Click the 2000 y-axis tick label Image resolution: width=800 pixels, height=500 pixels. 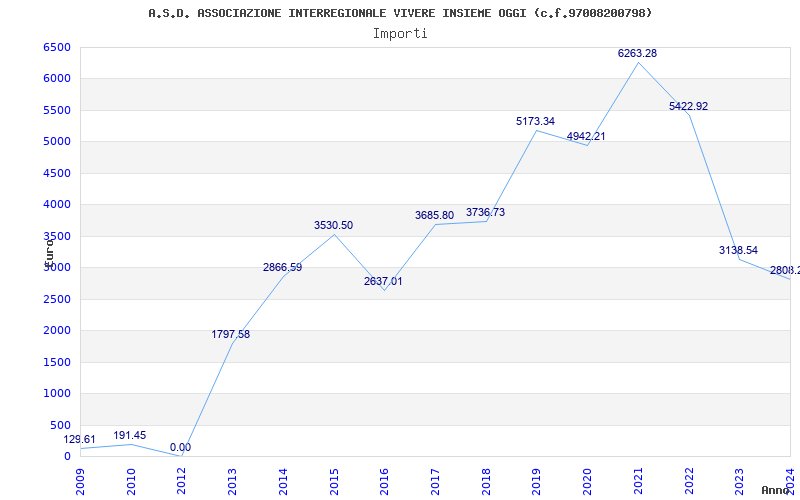57,331
